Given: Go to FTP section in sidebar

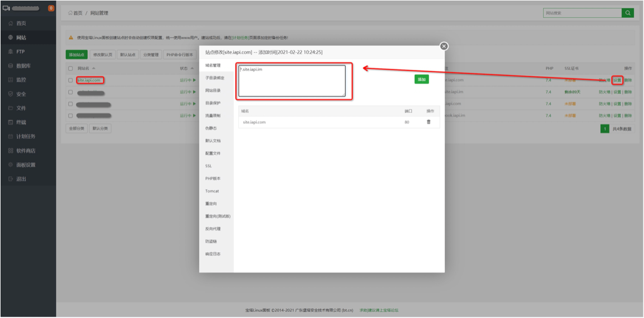Looking at the screenshot, I should tap(20, 52).
